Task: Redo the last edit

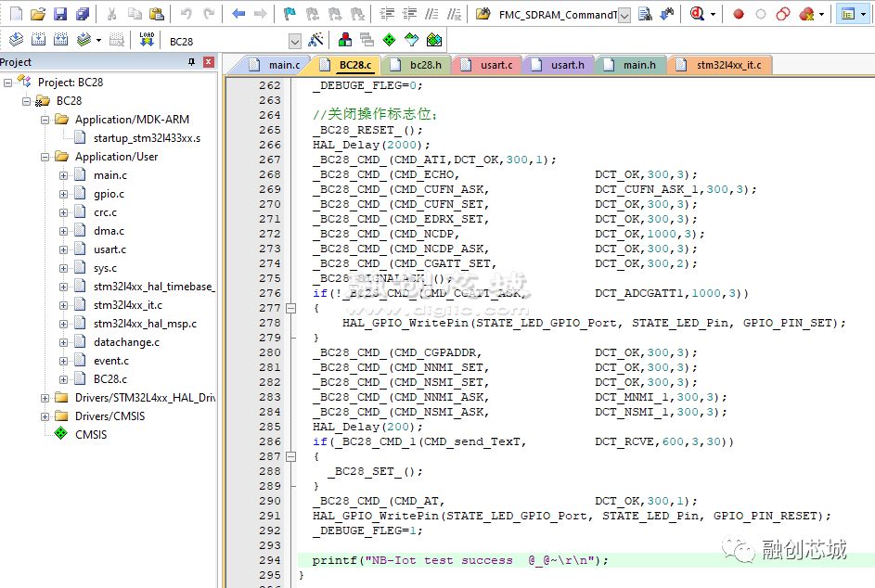Action: [x=209, y=13]
